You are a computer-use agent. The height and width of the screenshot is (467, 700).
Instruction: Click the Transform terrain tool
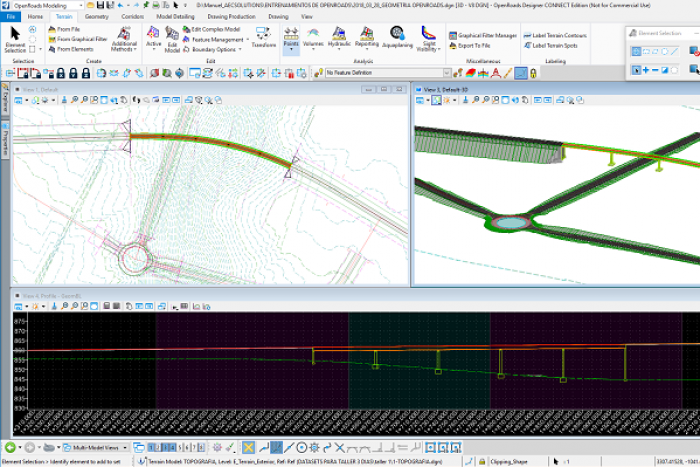point(264,38)
